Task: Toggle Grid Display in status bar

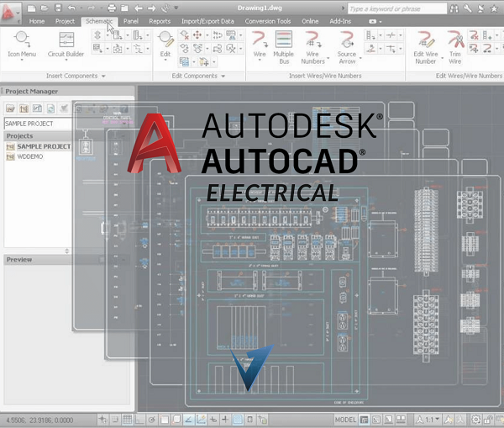Action: pos(128,420)
